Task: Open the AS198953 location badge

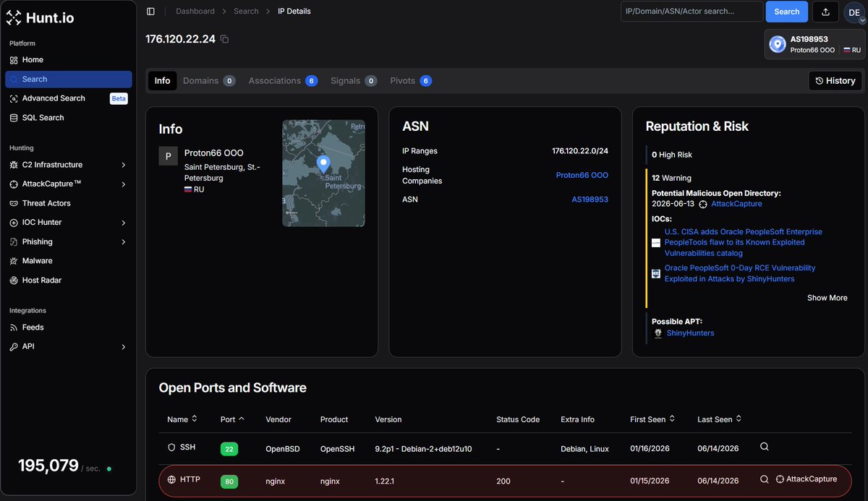Action: [x=814, y=45]
